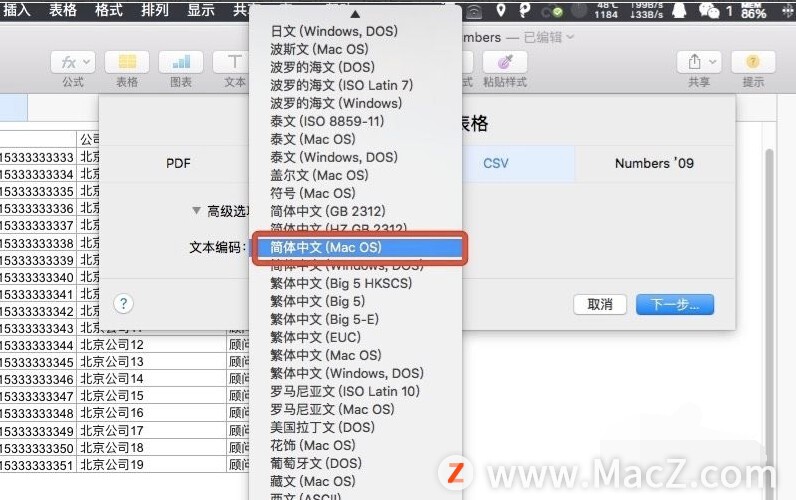This screenshot has width=796, height=500.
Task: Select the CSV export tab
Action: pos(518,163)
